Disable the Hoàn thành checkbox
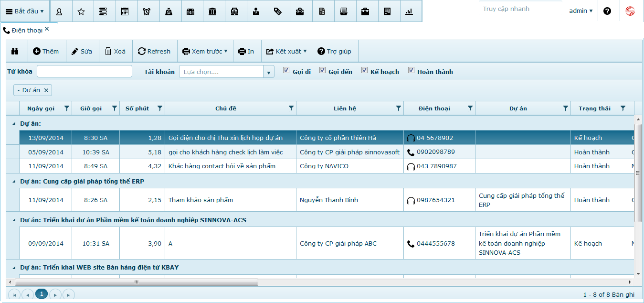Screen dimensions: 644x303 (411, 71)
